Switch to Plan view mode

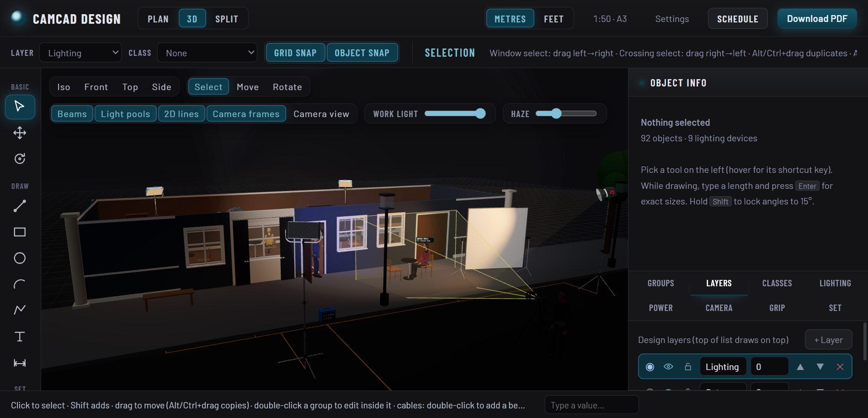point(158,19)
